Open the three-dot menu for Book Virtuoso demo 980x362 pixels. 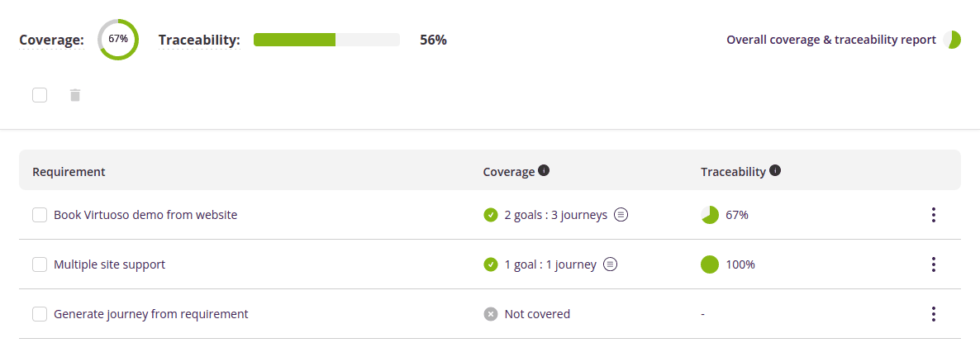933,215
